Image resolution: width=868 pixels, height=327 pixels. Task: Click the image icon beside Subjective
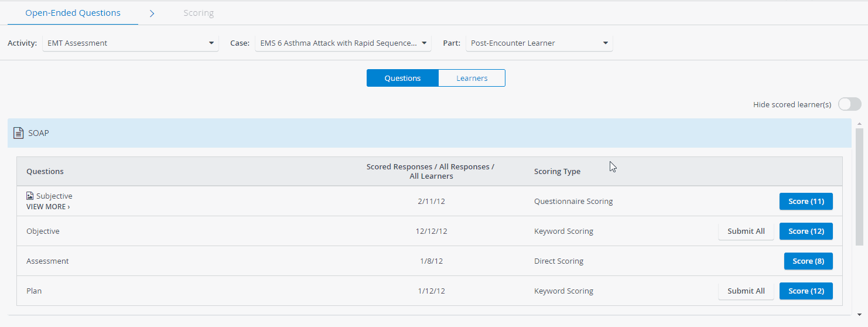[30, 196]
